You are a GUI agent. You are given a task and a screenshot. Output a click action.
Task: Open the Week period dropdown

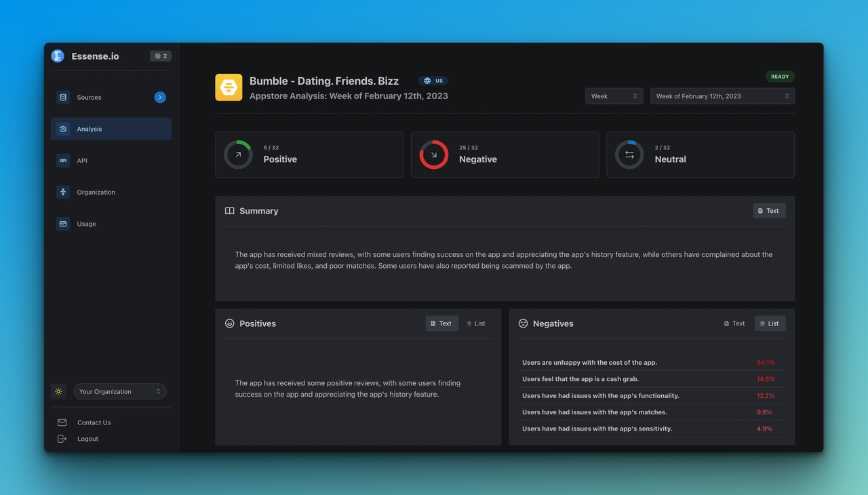click(614, 96)
